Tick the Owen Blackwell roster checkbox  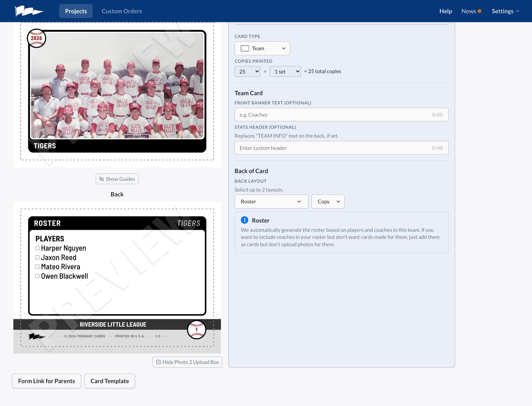coord(37,276)
